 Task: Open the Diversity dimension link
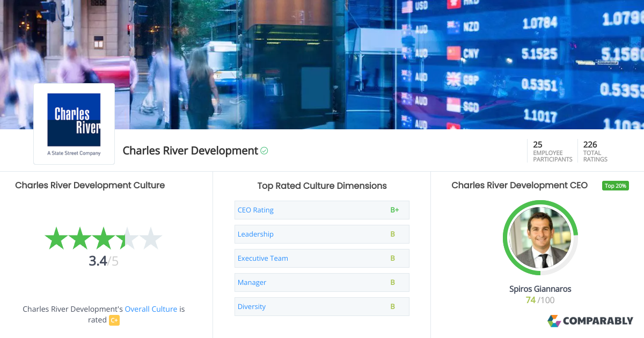[x=252, y=307]
